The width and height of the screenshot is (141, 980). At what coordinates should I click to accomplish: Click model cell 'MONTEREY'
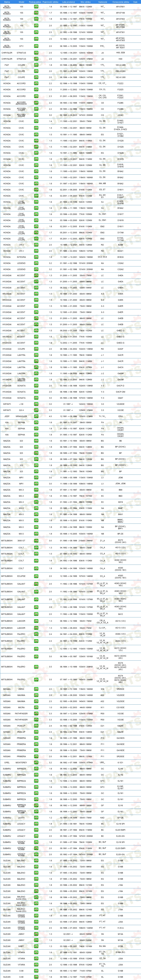(21, 762)
